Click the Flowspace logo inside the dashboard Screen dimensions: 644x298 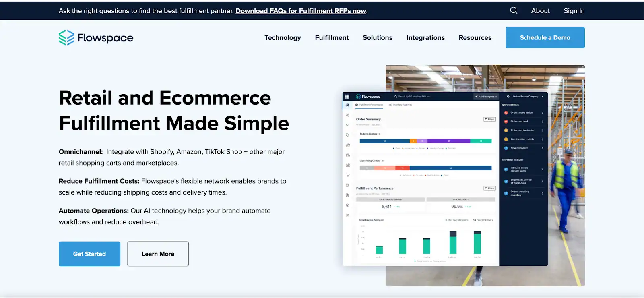coord(368,97)
